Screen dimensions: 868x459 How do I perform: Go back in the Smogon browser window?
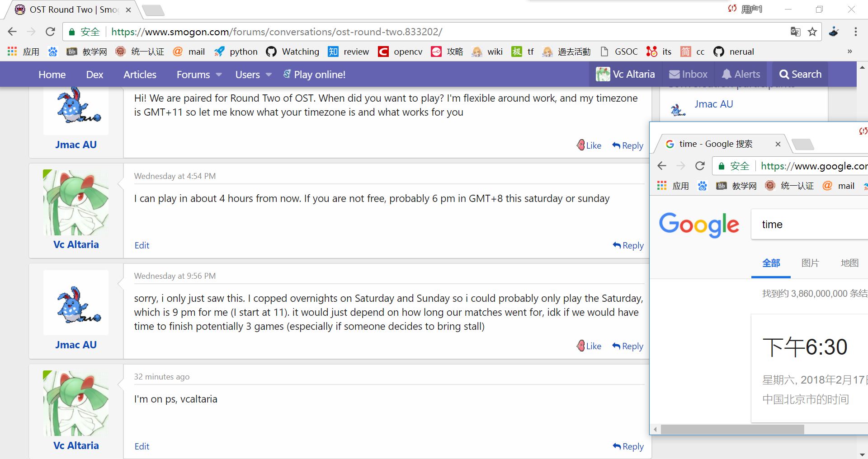12,32
